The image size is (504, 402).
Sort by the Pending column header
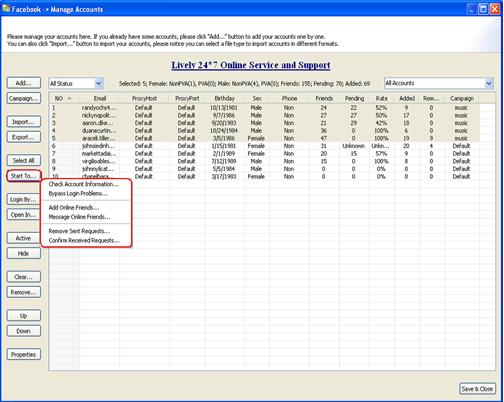[354, 98]
